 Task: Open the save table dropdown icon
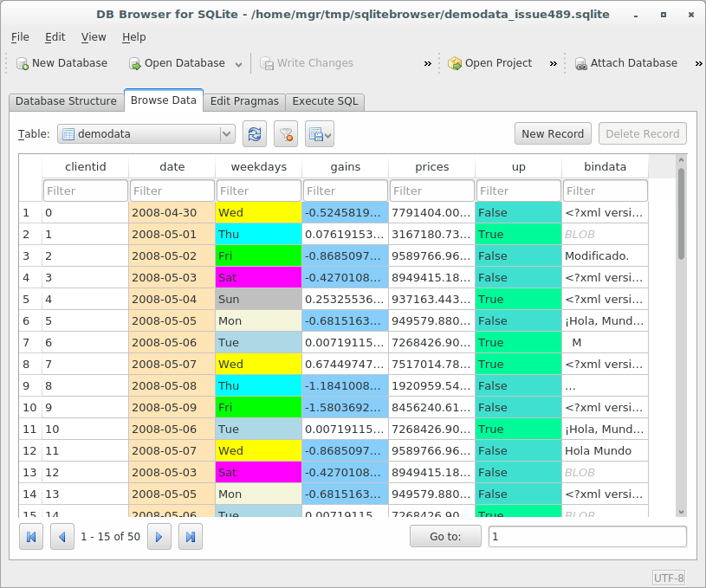point(320,133)
